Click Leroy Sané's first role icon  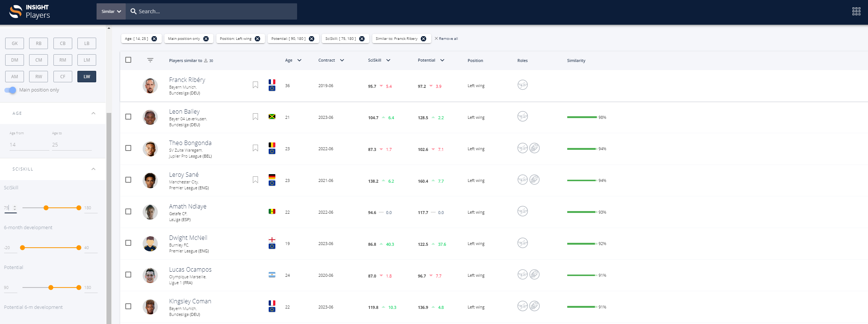coord(522,180)
